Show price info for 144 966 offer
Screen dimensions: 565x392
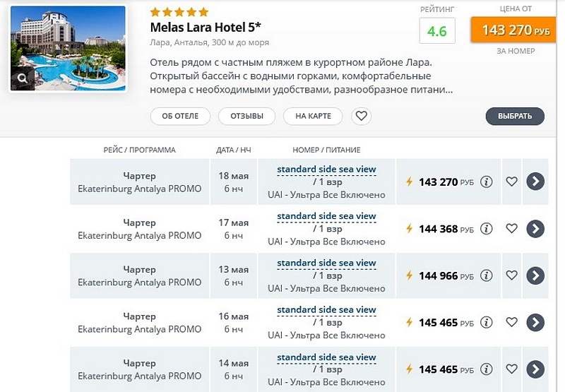click(x=487, y=275)
